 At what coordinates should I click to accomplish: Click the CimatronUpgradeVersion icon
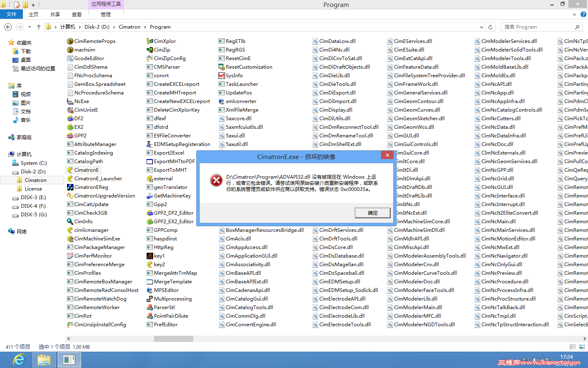coord(70,196)
